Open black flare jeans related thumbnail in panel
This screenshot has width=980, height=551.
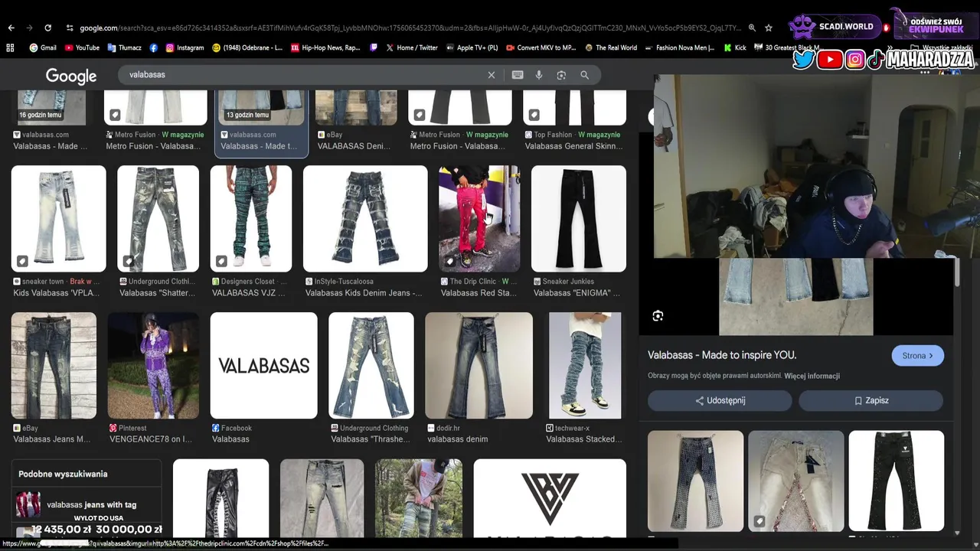[897, 481]
